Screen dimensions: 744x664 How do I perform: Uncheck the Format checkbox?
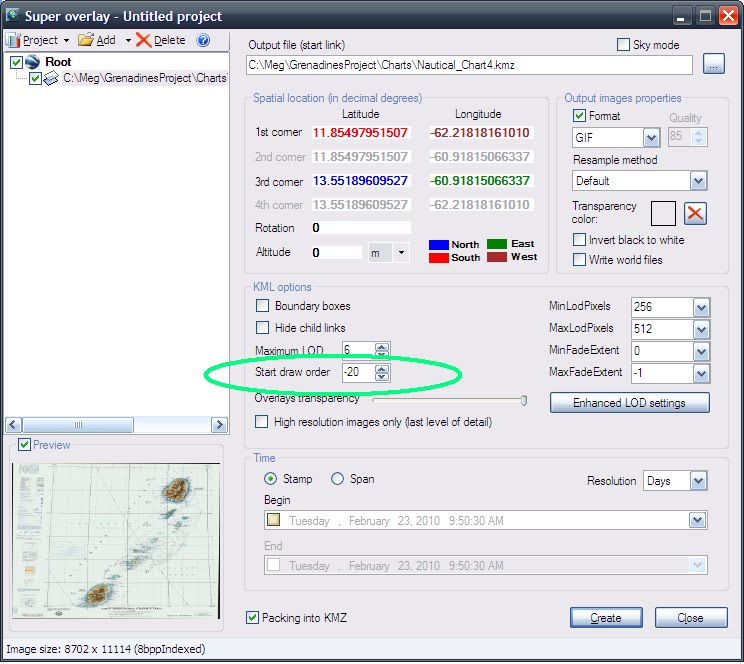(579, 115)
